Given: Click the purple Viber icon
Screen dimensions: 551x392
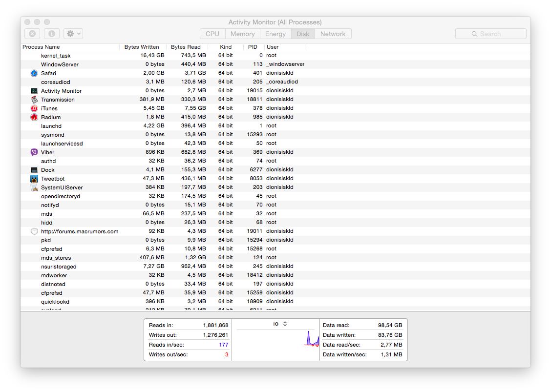Looking at the screenshot, I should click(34, 152).
